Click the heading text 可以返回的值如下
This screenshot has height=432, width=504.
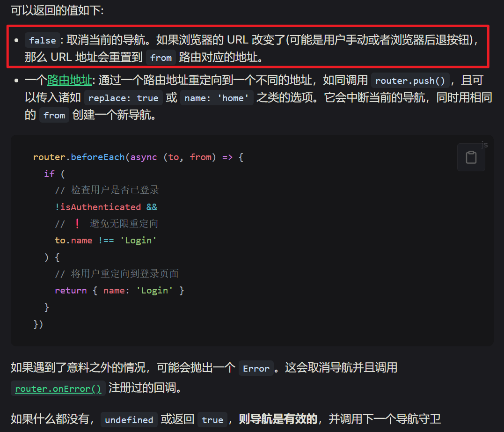click(x=57, y=10)
